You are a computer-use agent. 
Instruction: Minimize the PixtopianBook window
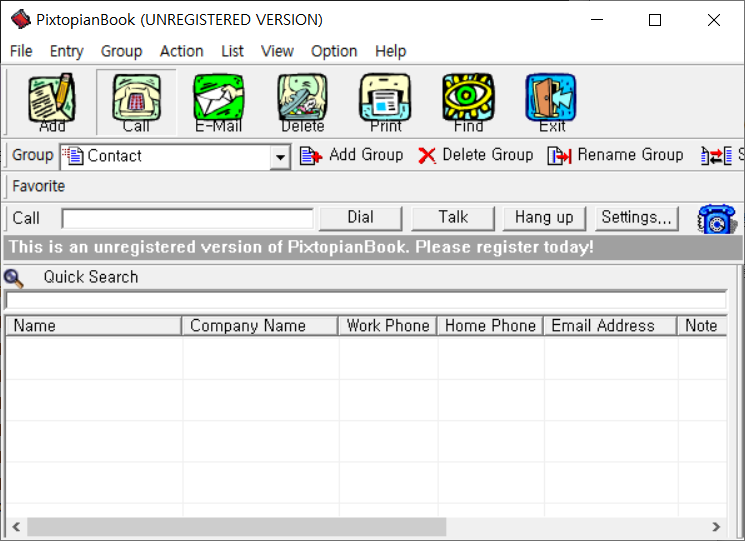click(x=597, y=20)
